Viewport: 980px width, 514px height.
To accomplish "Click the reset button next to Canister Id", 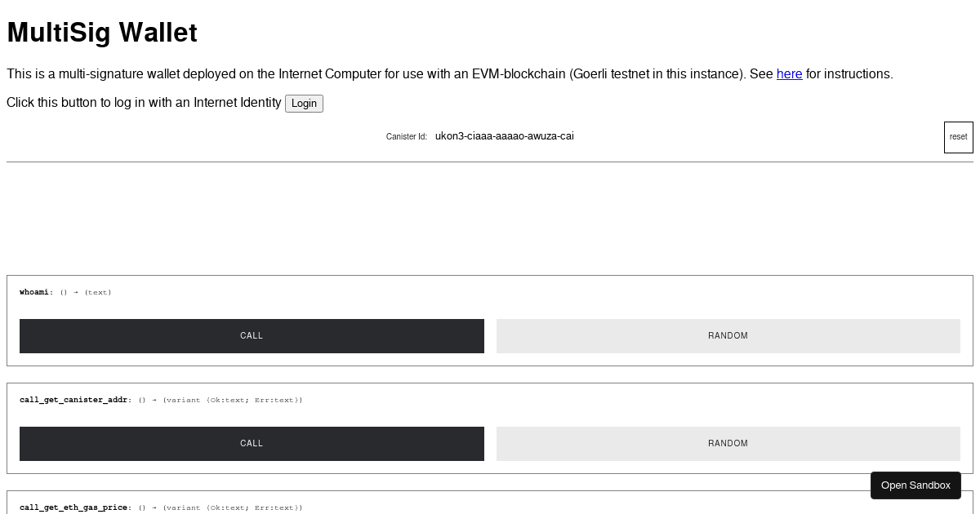I will [x=957, y=136].
